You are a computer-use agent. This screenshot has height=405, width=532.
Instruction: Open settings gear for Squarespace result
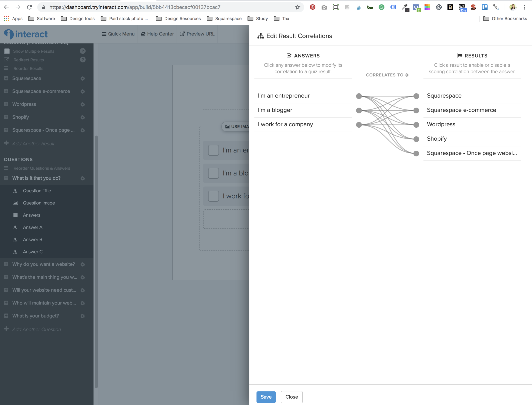coord(83,79)
